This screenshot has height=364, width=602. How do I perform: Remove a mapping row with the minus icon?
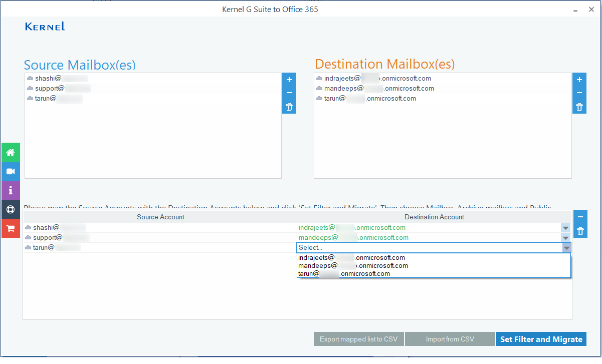coord(580,217)
